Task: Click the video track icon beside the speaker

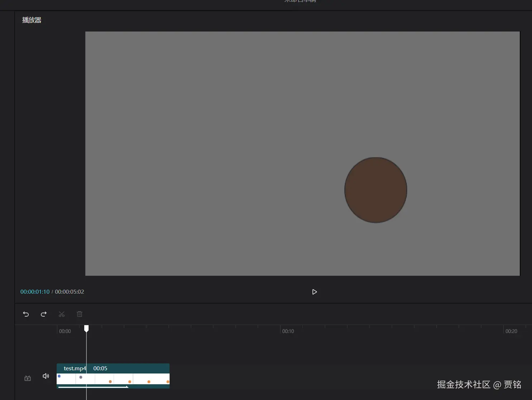Action: point(28,378)
